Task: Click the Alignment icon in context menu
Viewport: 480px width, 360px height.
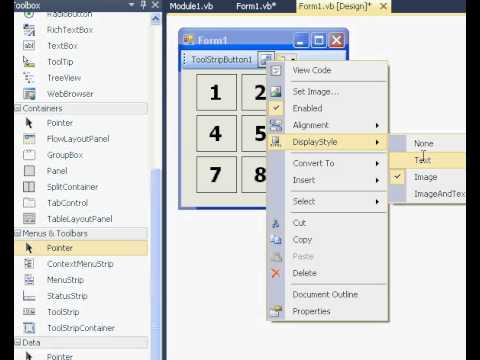Action: coord(276,125)
